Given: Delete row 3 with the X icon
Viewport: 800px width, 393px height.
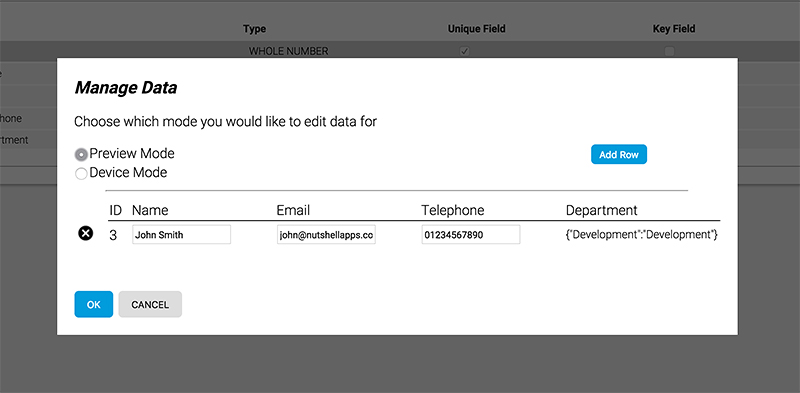Looking at the screenshot, I should pos(86,234).
